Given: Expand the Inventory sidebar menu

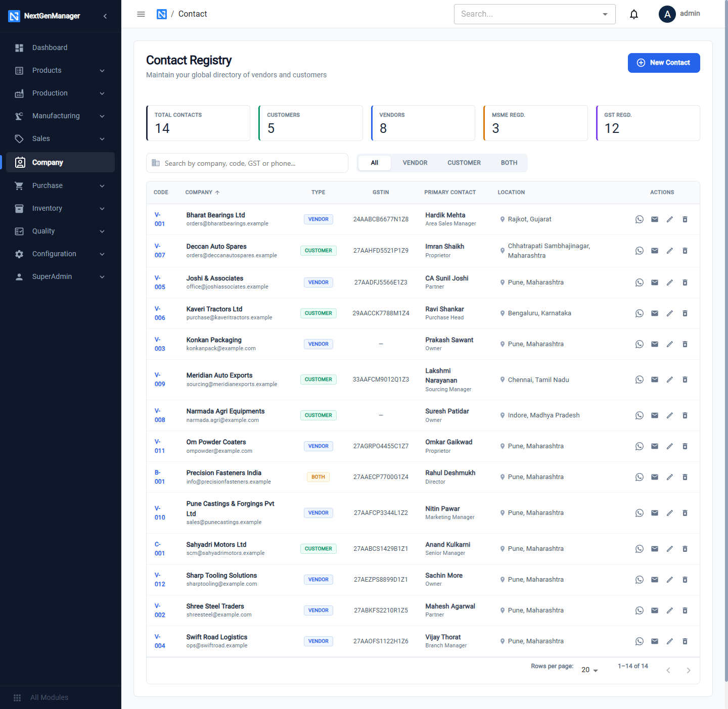Looking at the screenshot, I should tap(61, 208).
